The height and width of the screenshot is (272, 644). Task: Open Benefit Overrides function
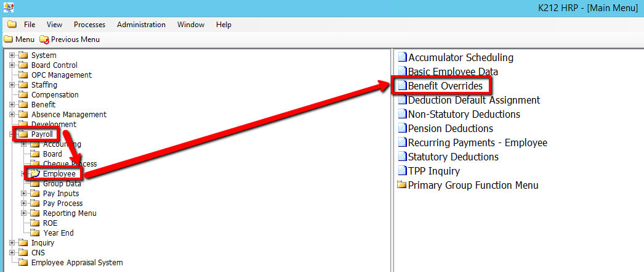click(445, 86)
